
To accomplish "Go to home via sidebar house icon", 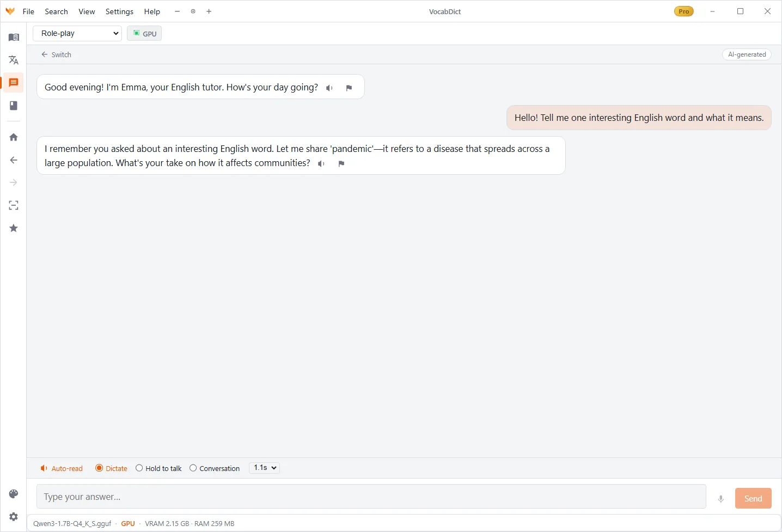I will click(x=14, y=137).
